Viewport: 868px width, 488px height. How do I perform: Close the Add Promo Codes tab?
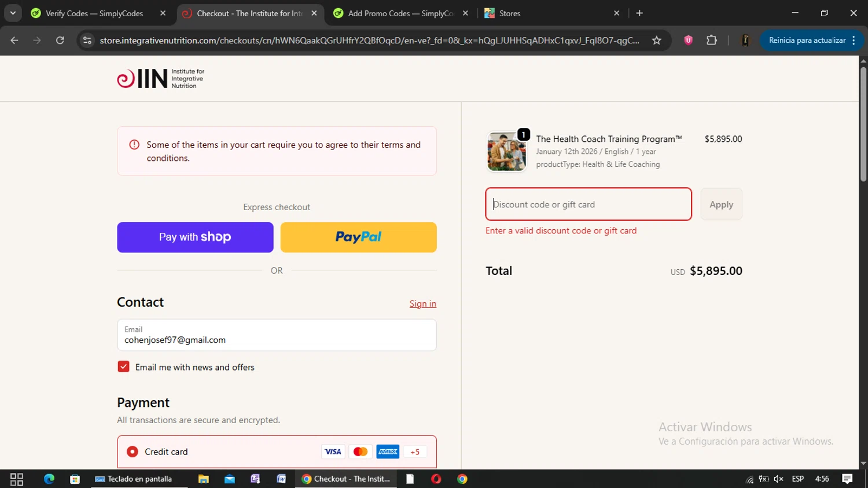click(465, 13)
